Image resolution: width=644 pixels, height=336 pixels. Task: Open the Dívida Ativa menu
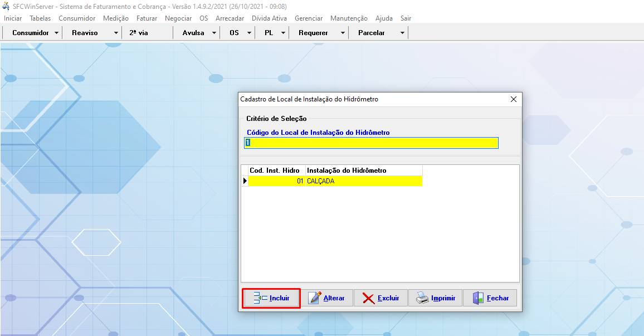269,18
